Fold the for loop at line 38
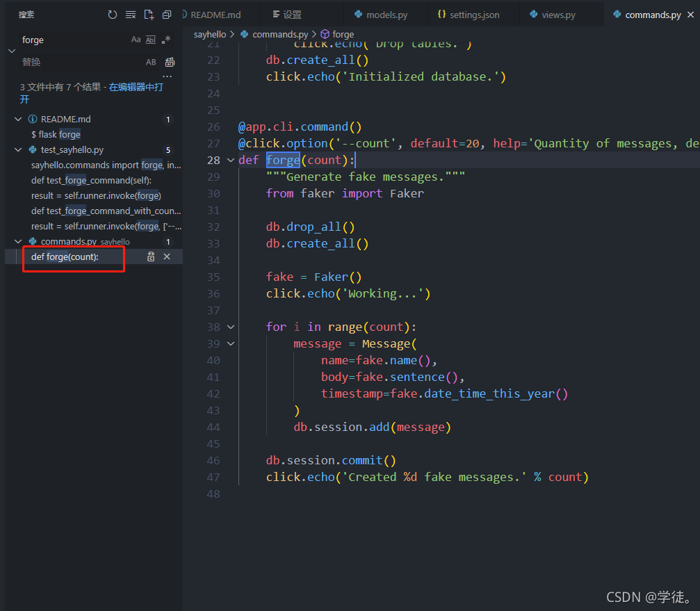 pos(231,327)
